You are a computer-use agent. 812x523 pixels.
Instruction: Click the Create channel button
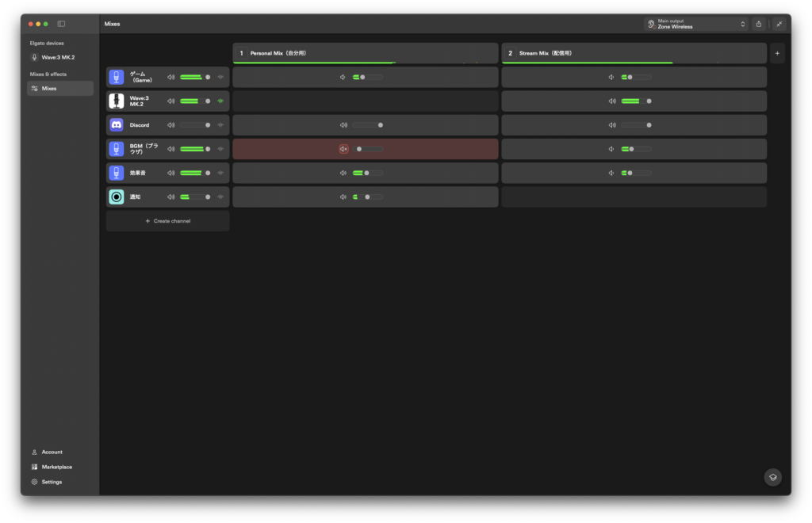point(167,221)
